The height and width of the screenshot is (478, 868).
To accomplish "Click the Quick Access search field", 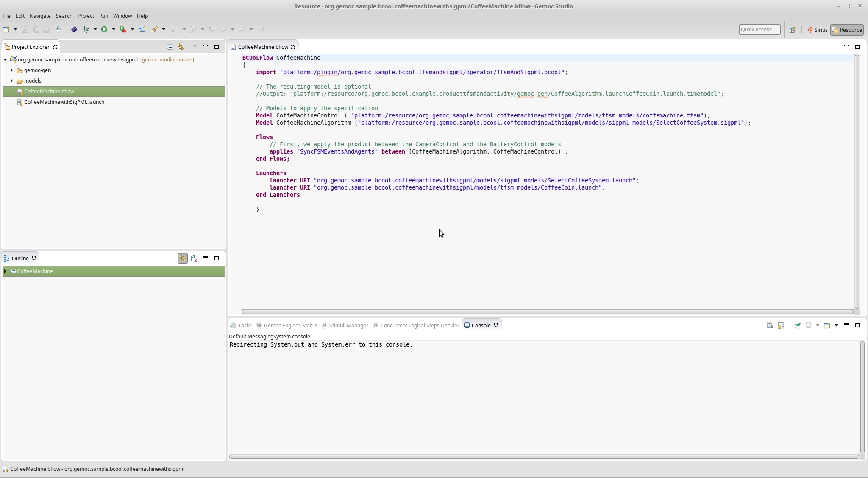I will click(759, 29).
